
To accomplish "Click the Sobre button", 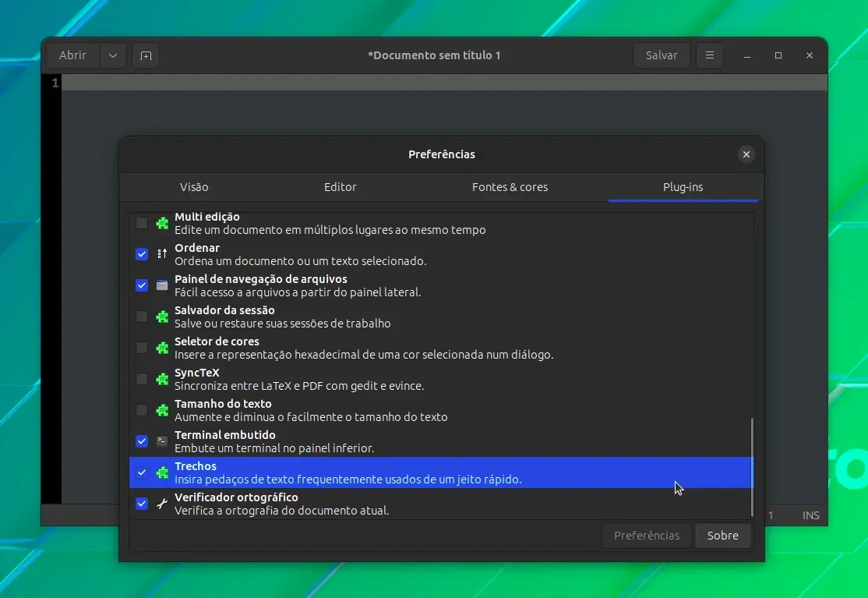I will pos(722,536).
